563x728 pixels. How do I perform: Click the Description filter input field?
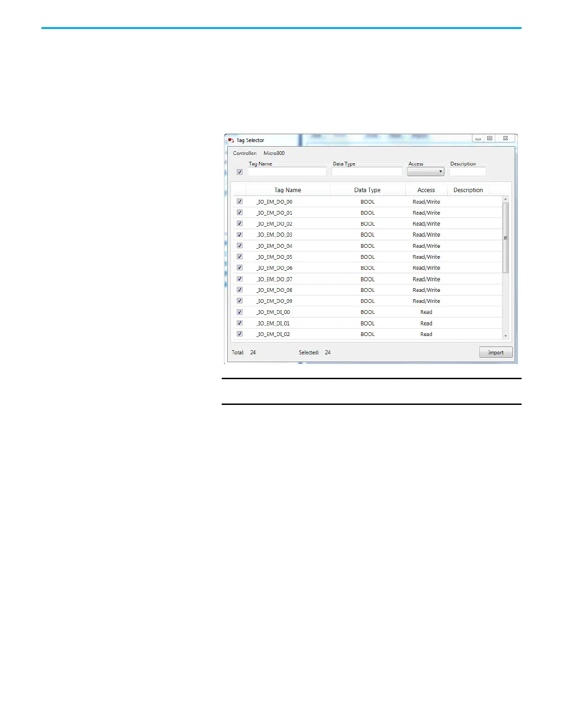click(x=468, y=171)
